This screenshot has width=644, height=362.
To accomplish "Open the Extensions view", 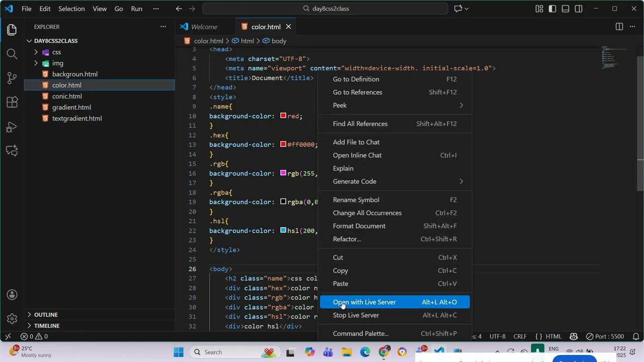I will click(12, 102).
